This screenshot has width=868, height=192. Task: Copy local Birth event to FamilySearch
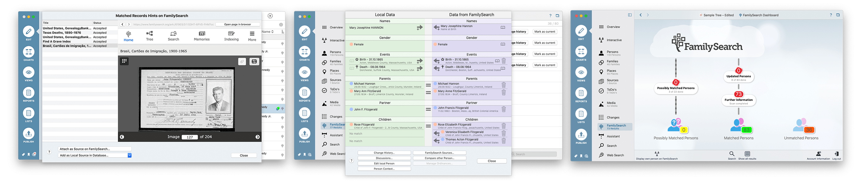tap(419, 61)
